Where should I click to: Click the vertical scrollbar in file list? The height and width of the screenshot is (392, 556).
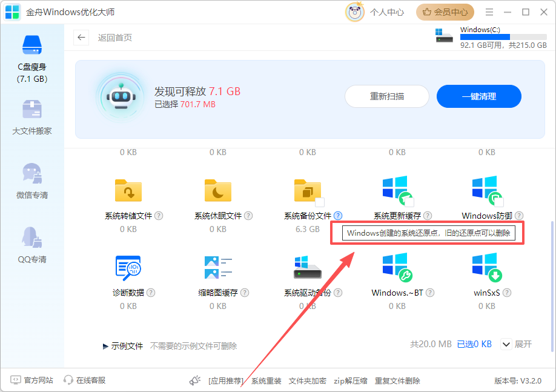(551, 285)
